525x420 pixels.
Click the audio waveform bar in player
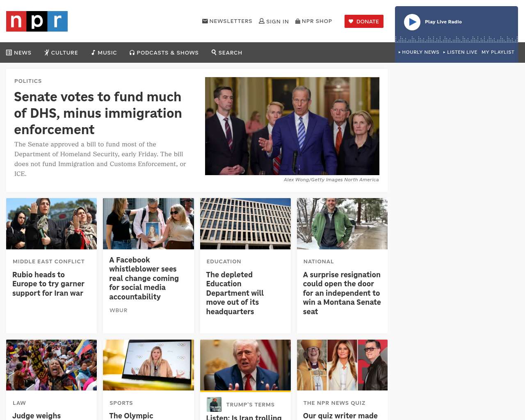coord(457,39)
